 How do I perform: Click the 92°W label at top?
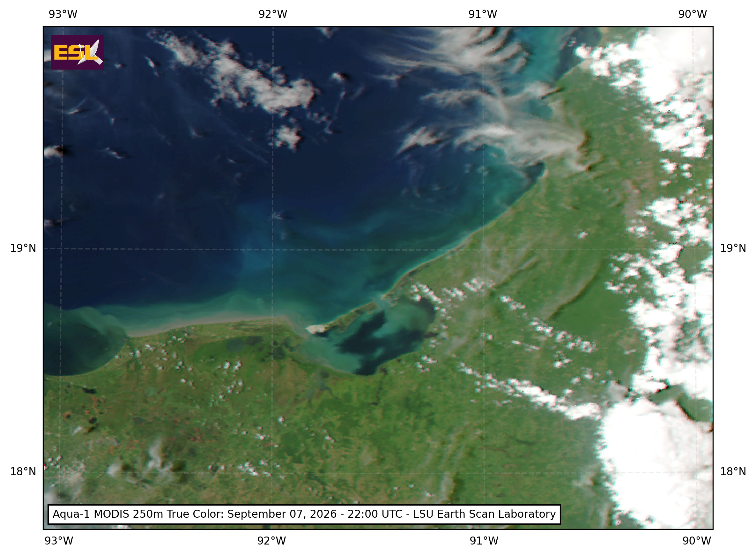273,14
